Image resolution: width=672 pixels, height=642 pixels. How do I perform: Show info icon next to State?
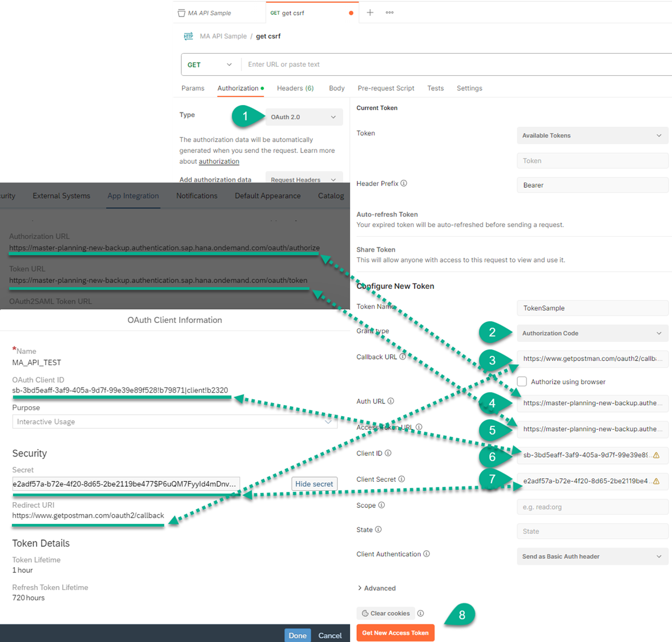tap(379, 530)
